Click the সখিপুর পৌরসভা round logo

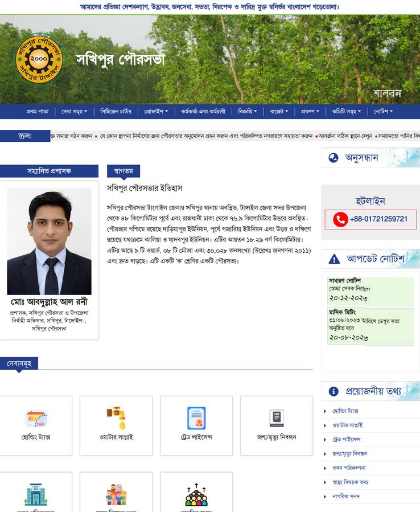tap(39, 59)
